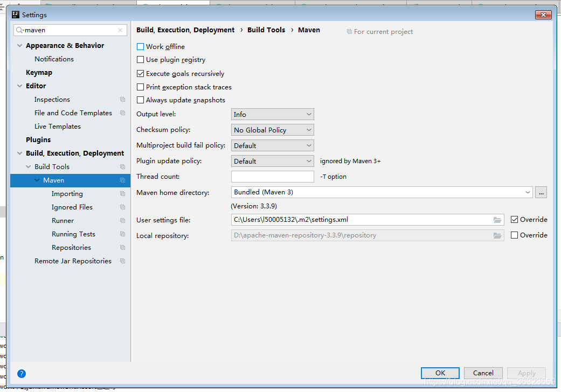This screenshot has width=561, height=392.
Task: Click project-level icon next to Importing
Action: (123, 194)
